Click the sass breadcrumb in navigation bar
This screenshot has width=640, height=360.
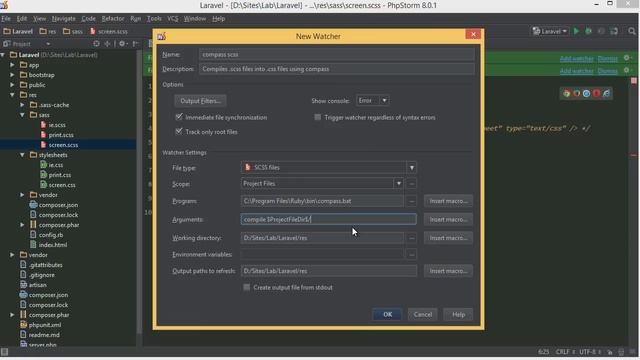pyautogui.click(x=73, y=31)
